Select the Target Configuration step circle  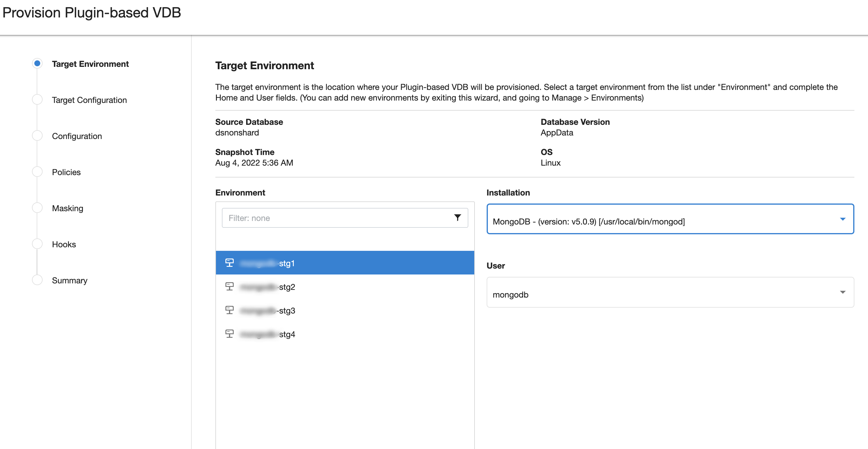(37, 100)
